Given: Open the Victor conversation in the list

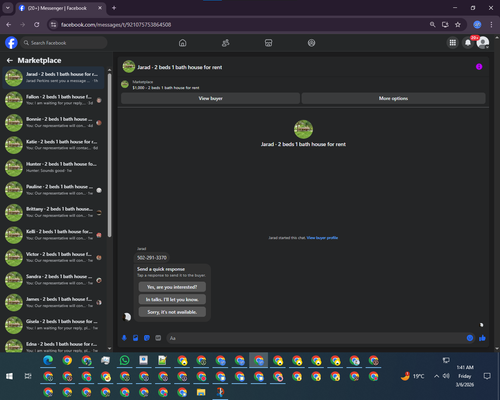Looking at the screenshot, I should coord(53,257).
